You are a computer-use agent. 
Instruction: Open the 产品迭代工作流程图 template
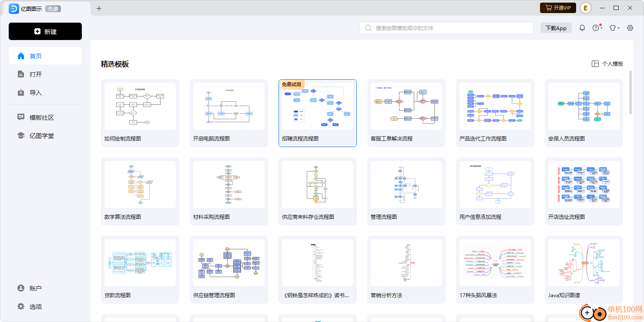pos(495,113)
